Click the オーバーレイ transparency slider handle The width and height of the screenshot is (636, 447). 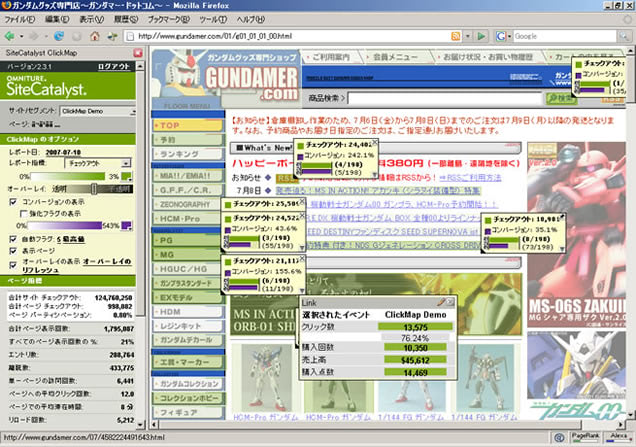coord(94,189)
